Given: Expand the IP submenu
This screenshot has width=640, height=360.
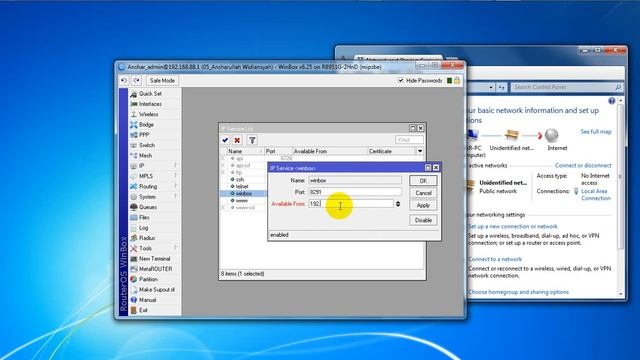Looking at the screenshot, I should click(x=153, y=166).
